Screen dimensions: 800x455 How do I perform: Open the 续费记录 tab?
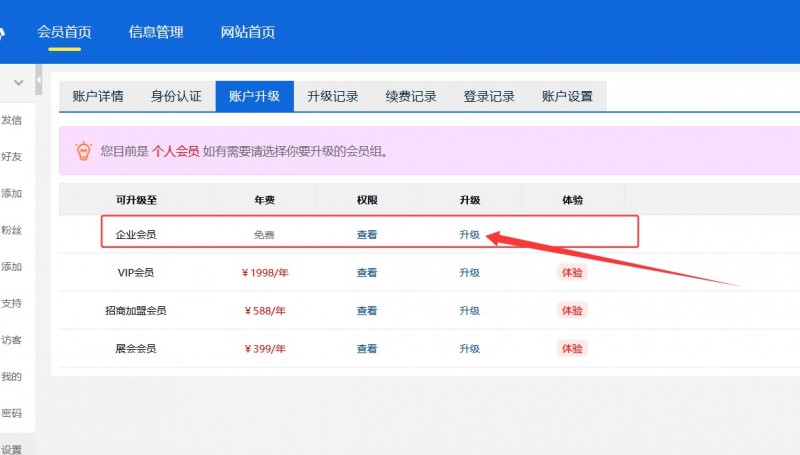(411, 96)
